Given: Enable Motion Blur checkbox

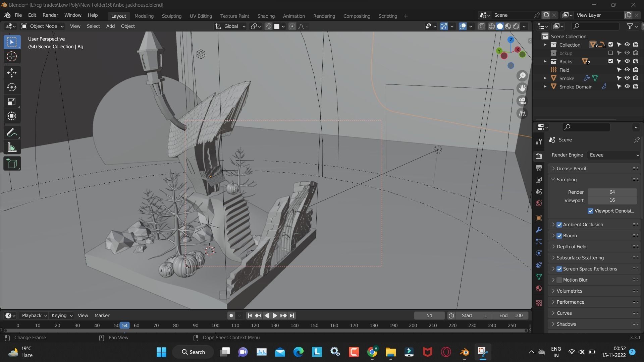Looking at the screenshot, I should tap(559, 280).
